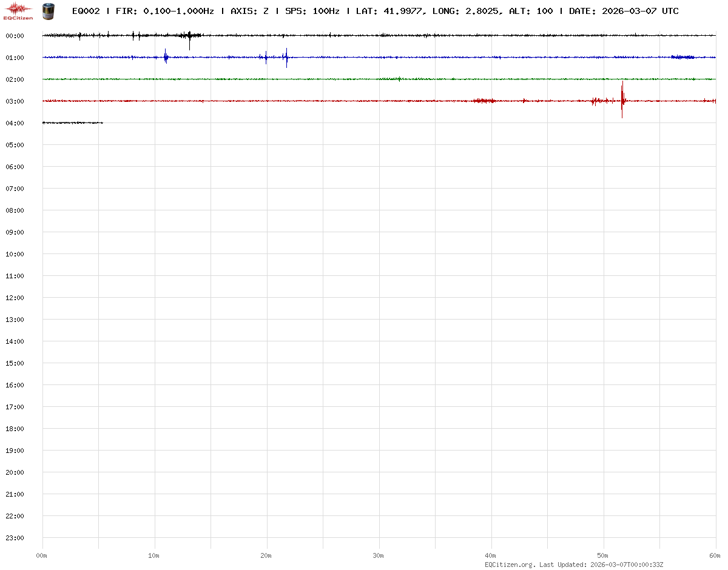Select the 00:00 hour label

coord(15,36)
